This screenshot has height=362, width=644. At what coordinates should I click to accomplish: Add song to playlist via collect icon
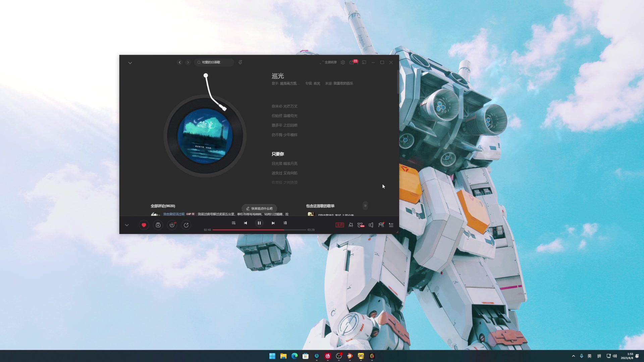(158, 225)
